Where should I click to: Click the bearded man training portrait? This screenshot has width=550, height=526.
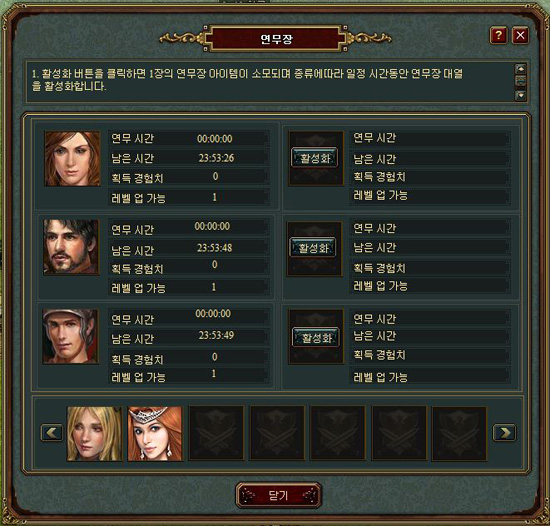(71, 247)
